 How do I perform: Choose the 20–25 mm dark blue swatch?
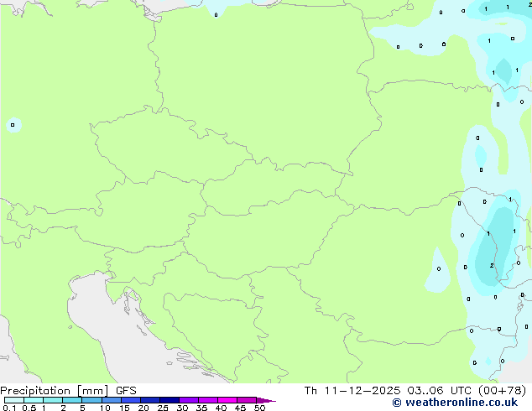click(x=149, y=400)
